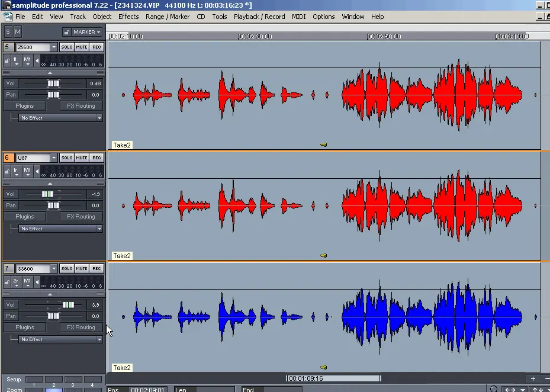Click the lock icon beside MARKER

pyautogui.click(x=67, y=32)
